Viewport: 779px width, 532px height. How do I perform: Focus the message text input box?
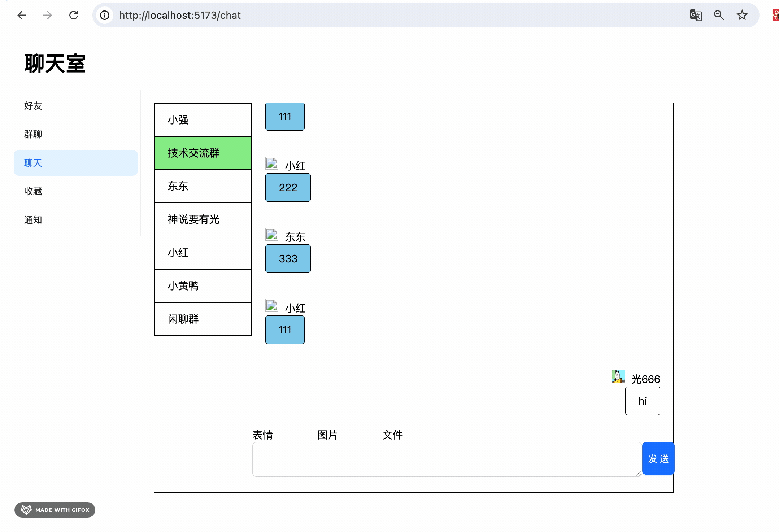[446, 459]
